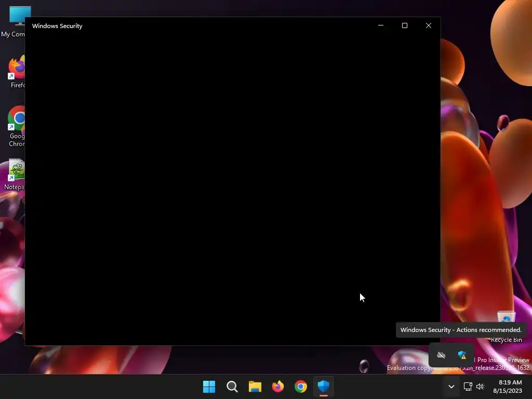Click the Windows Security title text

click(x=57, y=26)
